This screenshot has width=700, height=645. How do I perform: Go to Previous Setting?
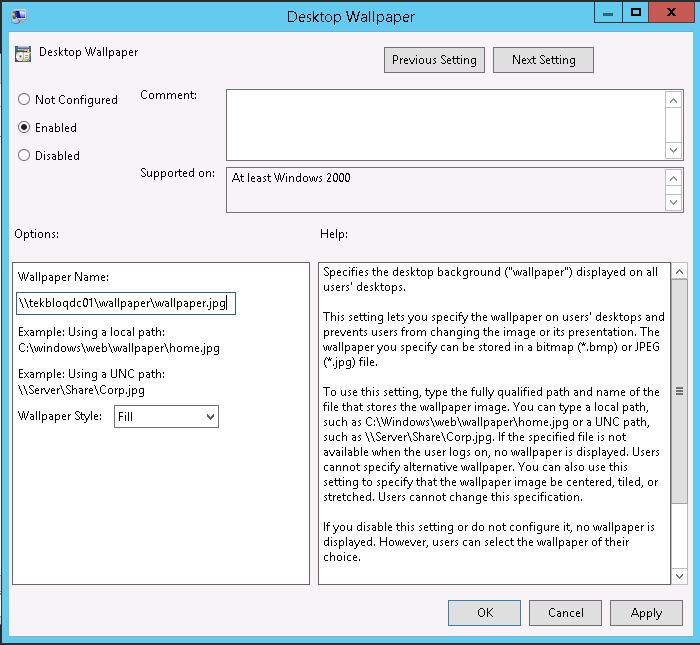click(434, 60)
